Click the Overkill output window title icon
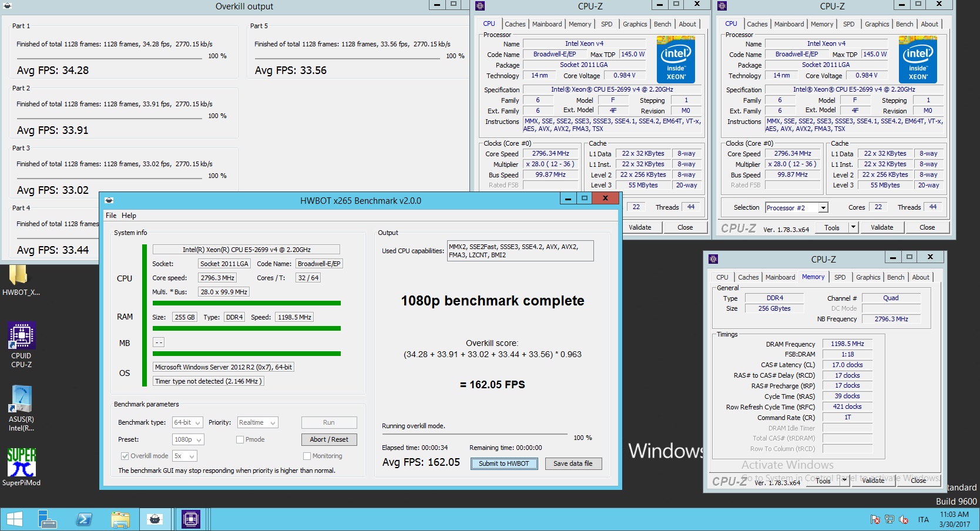Image resolution: width=980 pixels, height=531 pixels. click(8, 6)
